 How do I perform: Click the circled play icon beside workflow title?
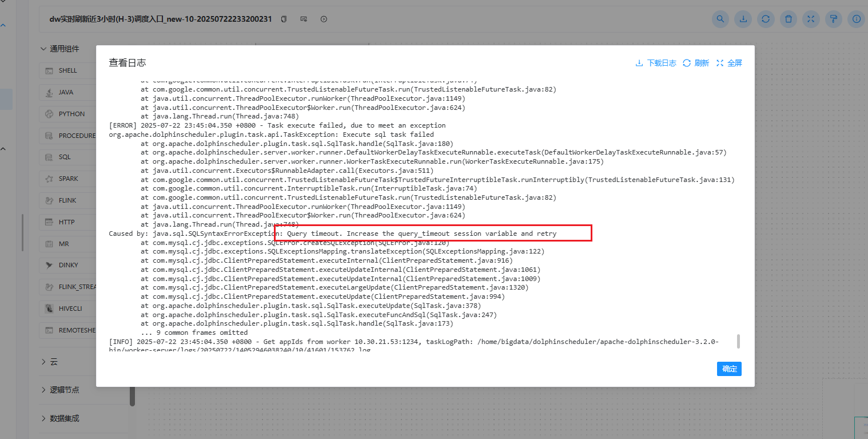(324, 19)
